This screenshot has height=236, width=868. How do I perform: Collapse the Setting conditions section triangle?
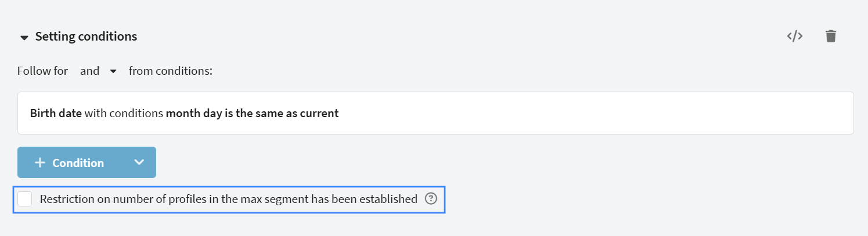[x=24, y=38]
